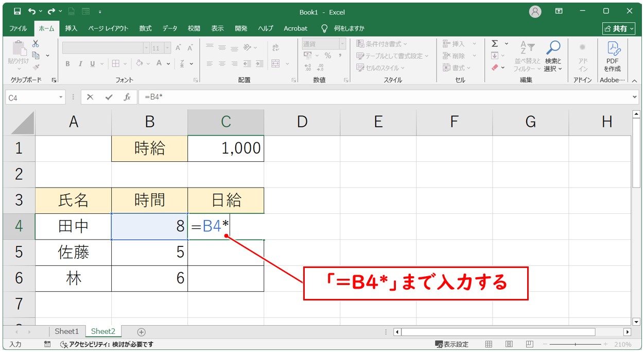Apply middle vertical alignment
This screenshot has width=644, height=352.
coord(222,47)
